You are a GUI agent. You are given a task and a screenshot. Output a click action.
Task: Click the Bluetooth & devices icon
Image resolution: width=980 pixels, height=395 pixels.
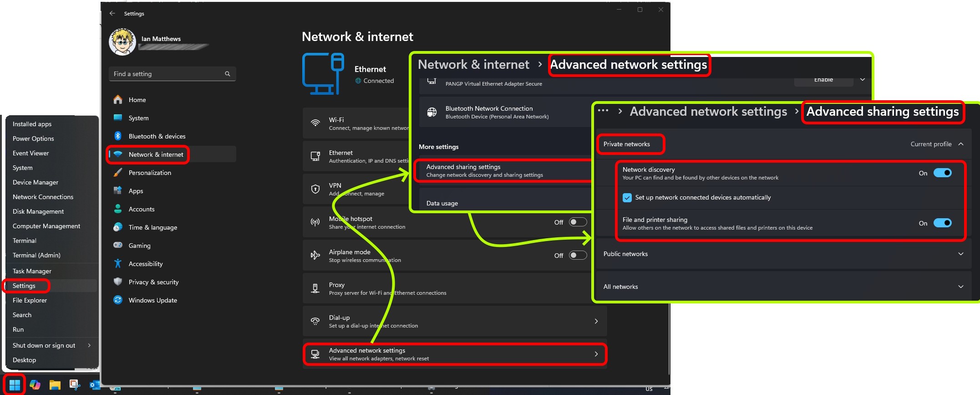click(118, 136)
